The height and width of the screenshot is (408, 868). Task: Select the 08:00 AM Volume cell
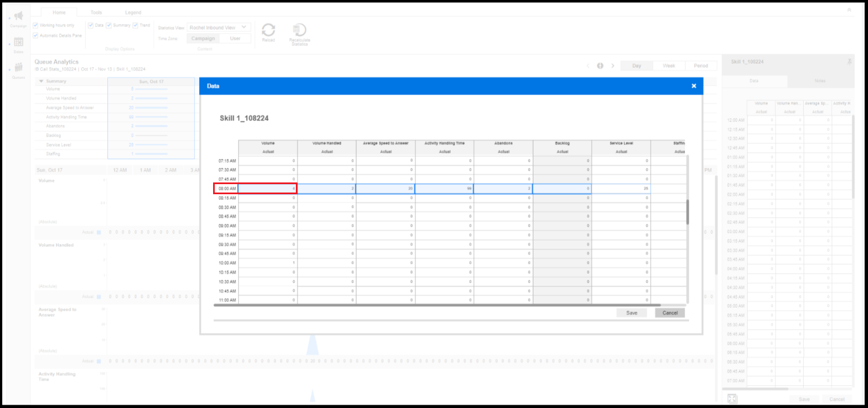click(267, 189)
